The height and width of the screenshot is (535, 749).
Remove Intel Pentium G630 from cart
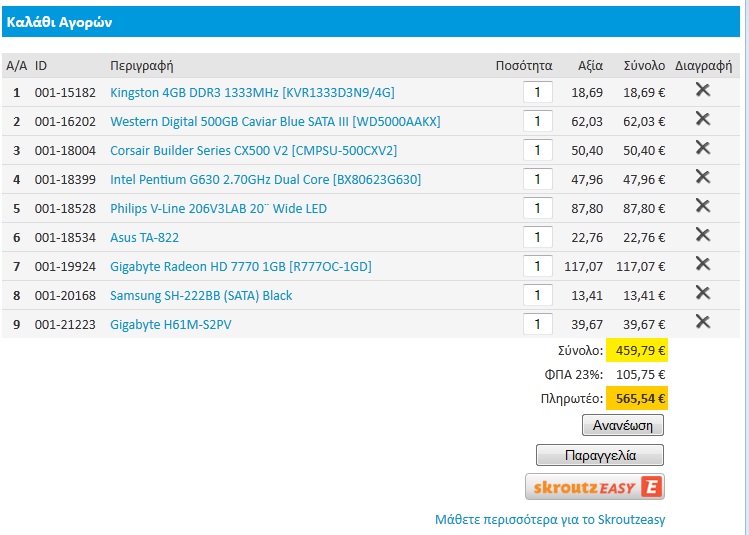click(x=703, y=177)
